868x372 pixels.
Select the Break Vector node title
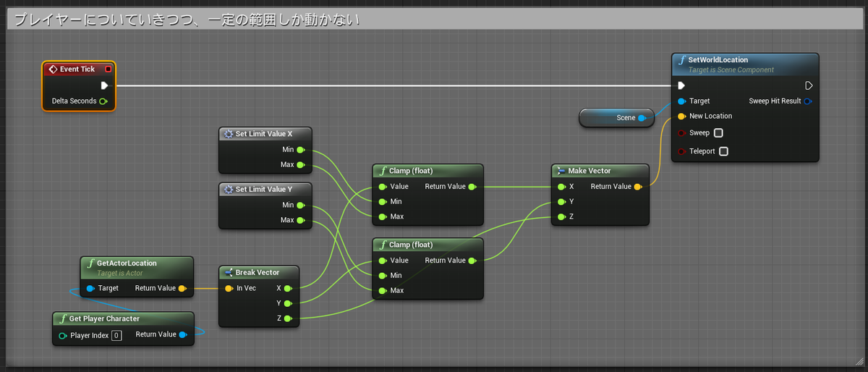tap(258, 272)
